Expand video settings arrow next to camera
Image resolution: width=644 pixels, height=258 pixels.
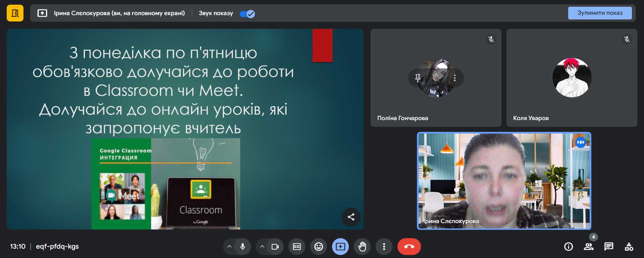click(262, 247)
